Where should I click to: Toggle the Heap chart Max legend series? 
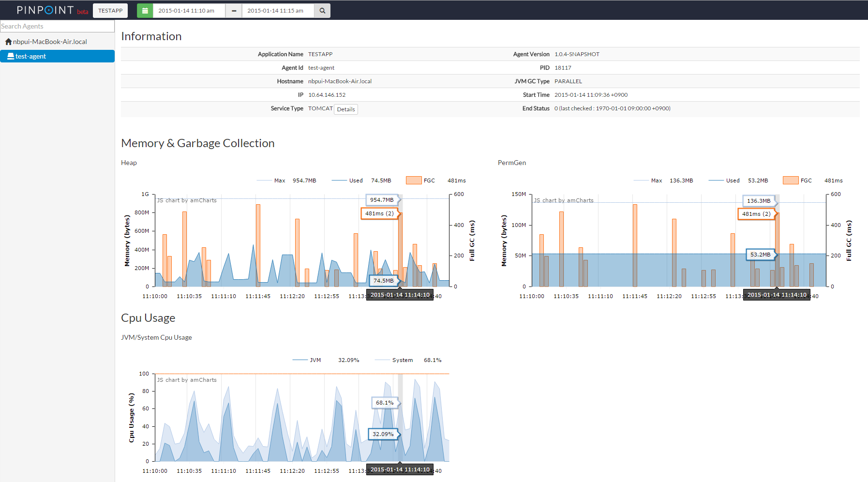click(x=286, y=181)
